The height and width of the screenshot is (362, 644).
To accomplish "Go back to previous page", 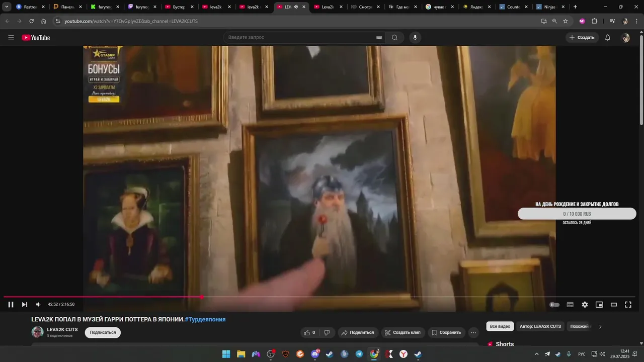I will (7, 21).
